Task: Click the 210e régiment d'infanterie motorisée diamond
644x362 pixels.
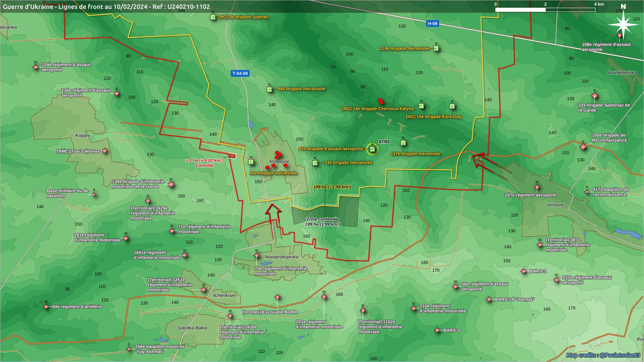Action: point(414,308)
